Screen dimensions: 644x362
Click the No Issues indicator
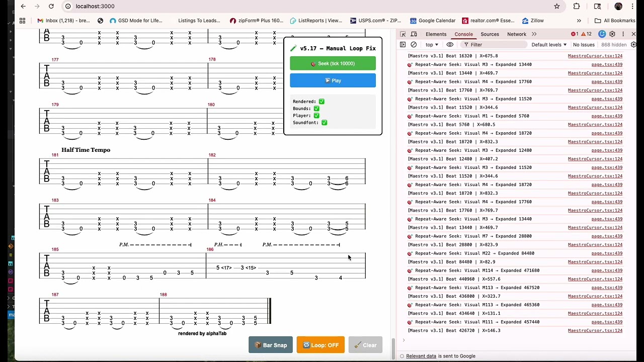pos(584,45)
